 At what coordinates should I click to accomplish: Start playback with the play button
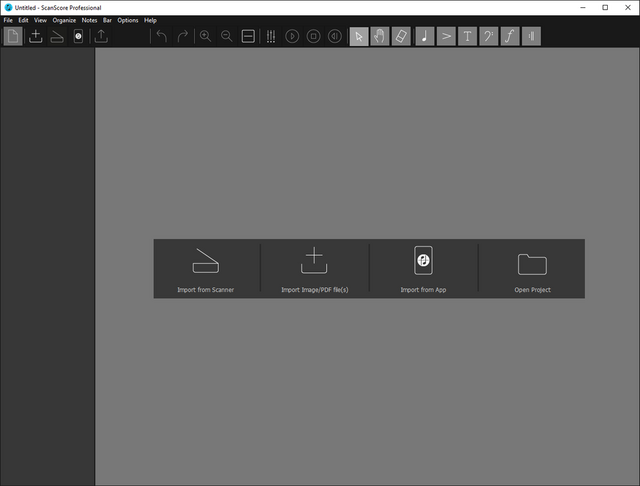[292, 36]
